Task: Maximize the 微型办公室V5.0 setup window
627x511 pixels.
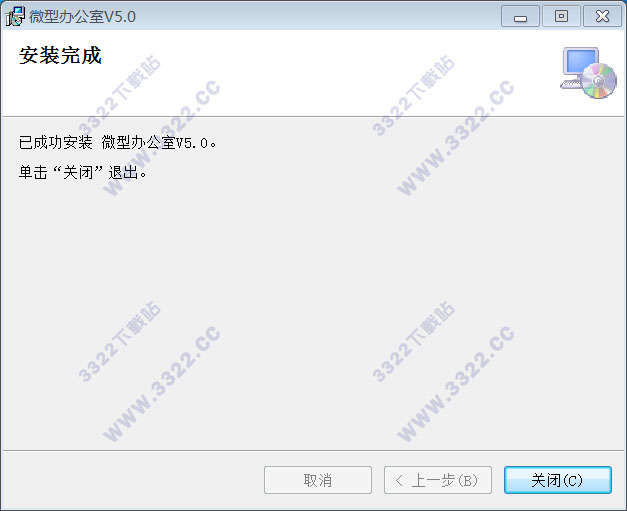Action: click(561, 16)
